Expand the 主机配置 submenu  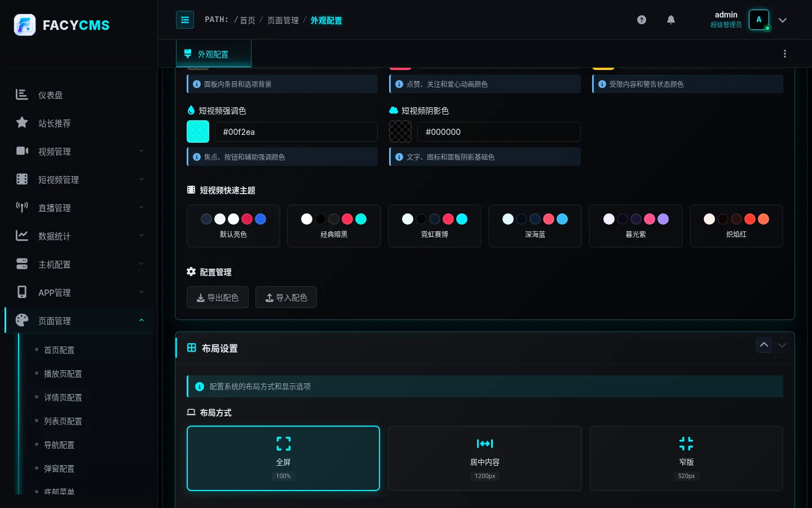[x=79, y=264]
